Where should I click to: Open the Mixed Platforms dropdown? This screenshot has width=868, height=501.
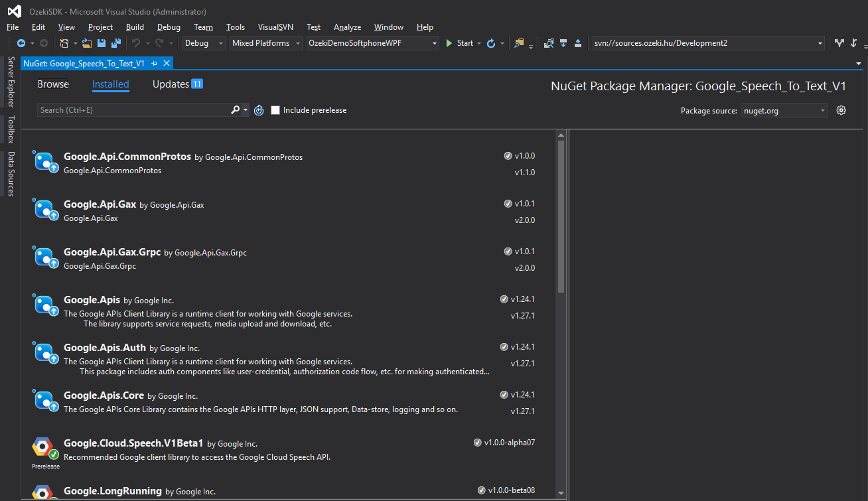pyautogui.click(x=265, y=43)
